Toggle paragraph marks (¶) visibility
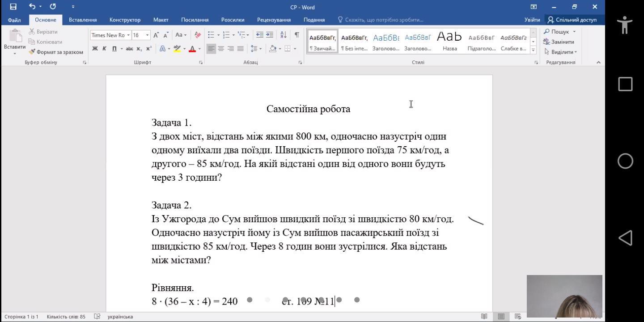 pos(296,35)
